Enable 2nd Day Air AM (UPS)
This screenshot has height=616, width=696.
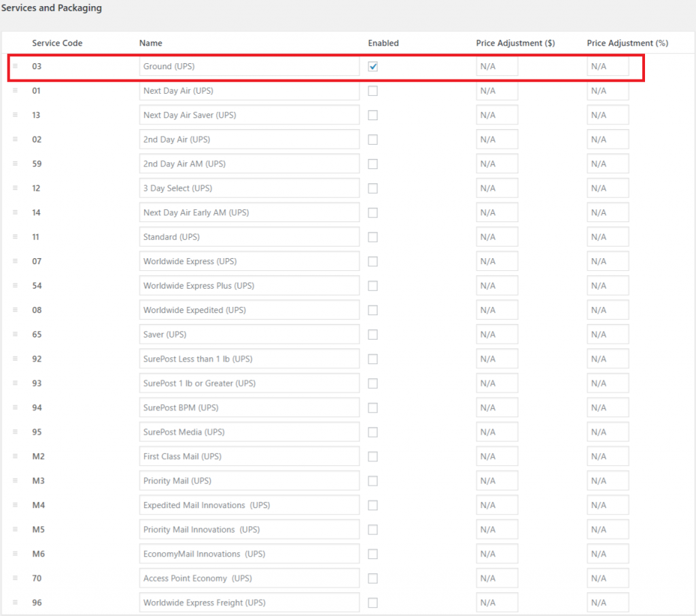click(373, 164)
